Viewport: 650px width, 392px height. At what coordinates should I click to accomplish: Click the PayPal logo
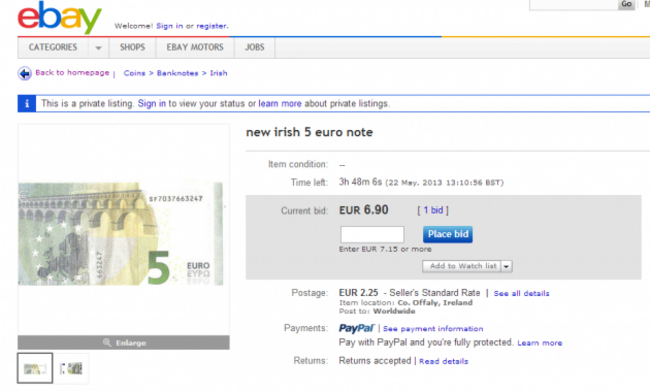tap(357, 328)
